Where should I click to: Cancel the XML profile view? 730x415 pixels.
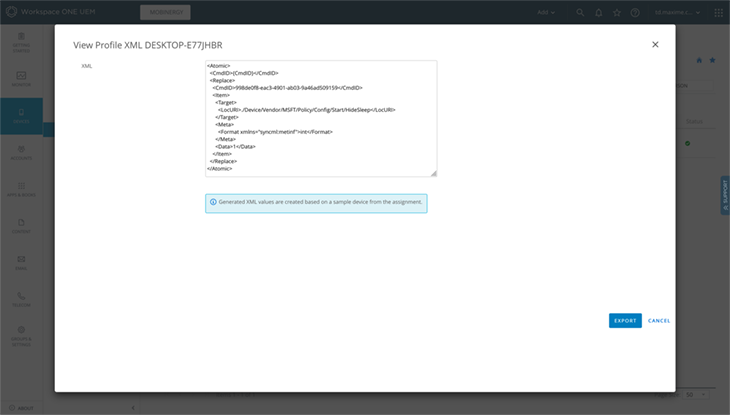click(659, 321)
